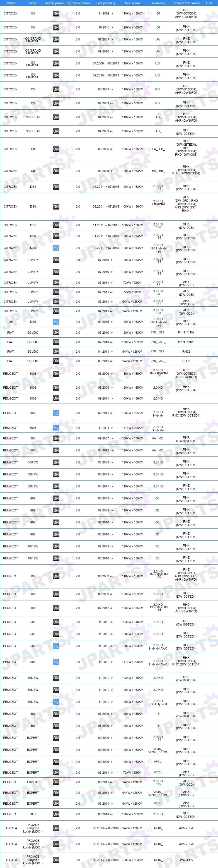
Task: Click the ON diesel icon for Citroen C4 11.2009
Action: point(56,13)
